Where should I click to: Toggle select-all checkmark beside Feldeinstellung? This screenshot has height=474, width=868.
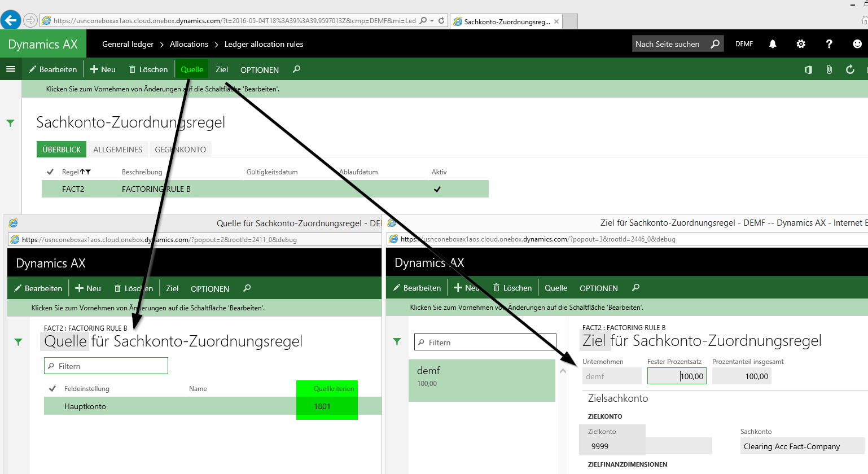point(52,389)
